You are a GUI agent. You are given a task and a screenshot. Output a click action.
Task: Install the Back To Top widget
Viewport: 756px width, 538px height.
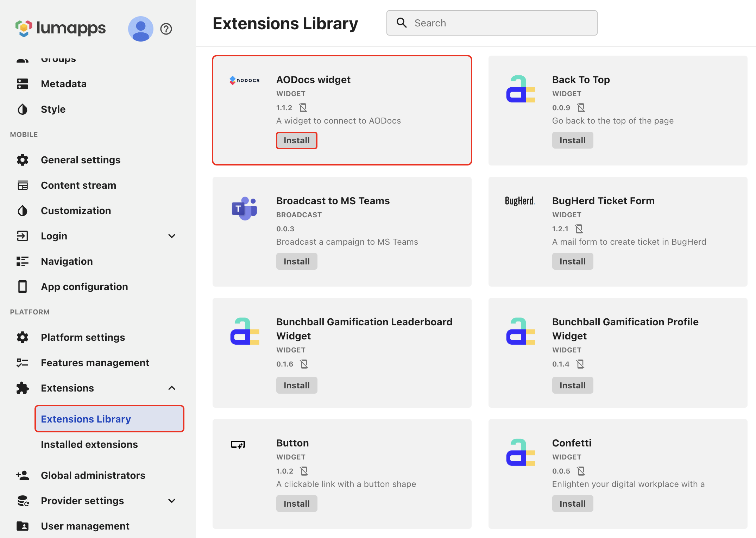pyautogui.click(x=572, y=140)
